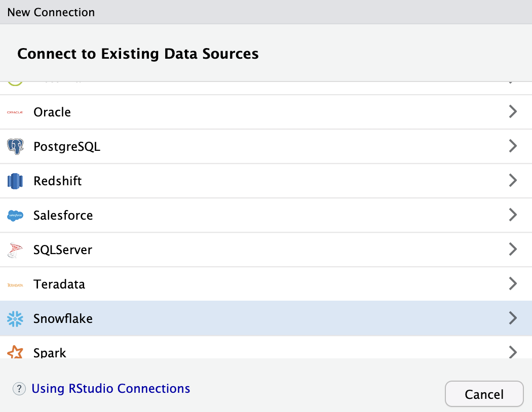Screen dimensions: 532x412
Task: Expand the Oracle connection options
Action: (513, 111)
